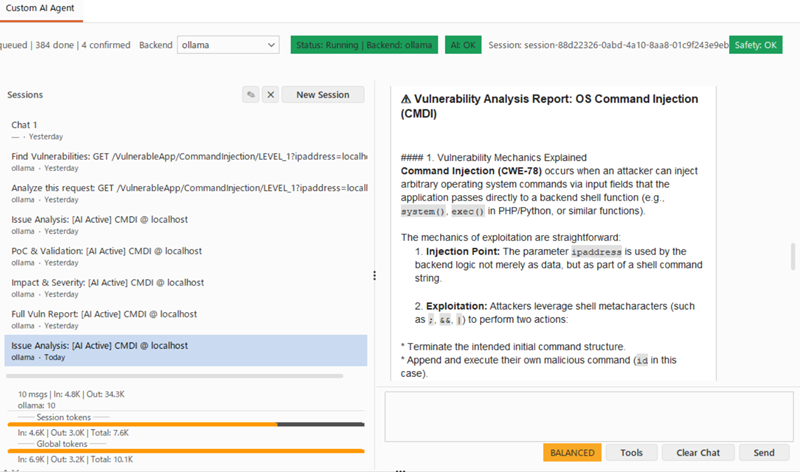Click the 'Injection Point:' bold text

[463, 252]
